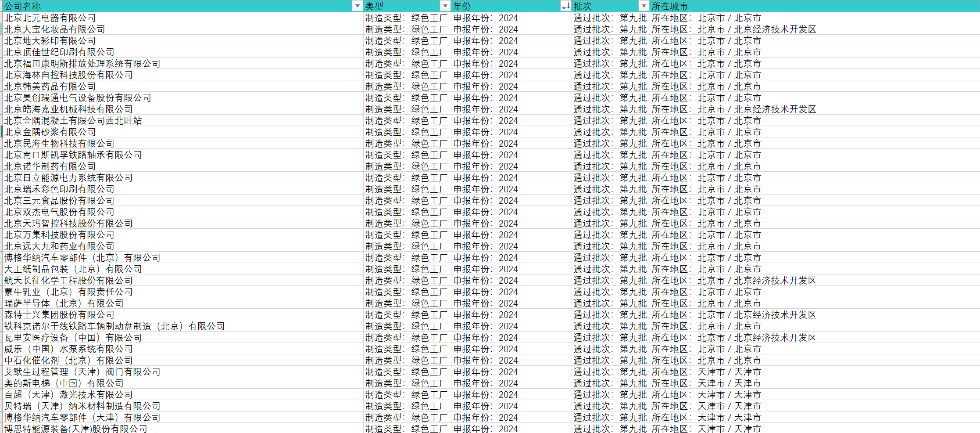Click cell 北京金隅混凝土有限公司西北旺站

[x=183, y=121]
